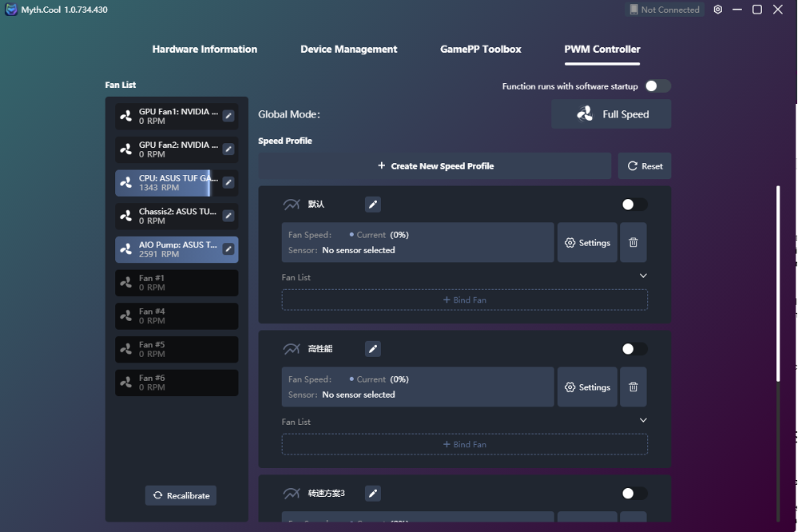Click the fan icon of Fan #1
Screen dimensions: 798x532
[x=125, y=283]
